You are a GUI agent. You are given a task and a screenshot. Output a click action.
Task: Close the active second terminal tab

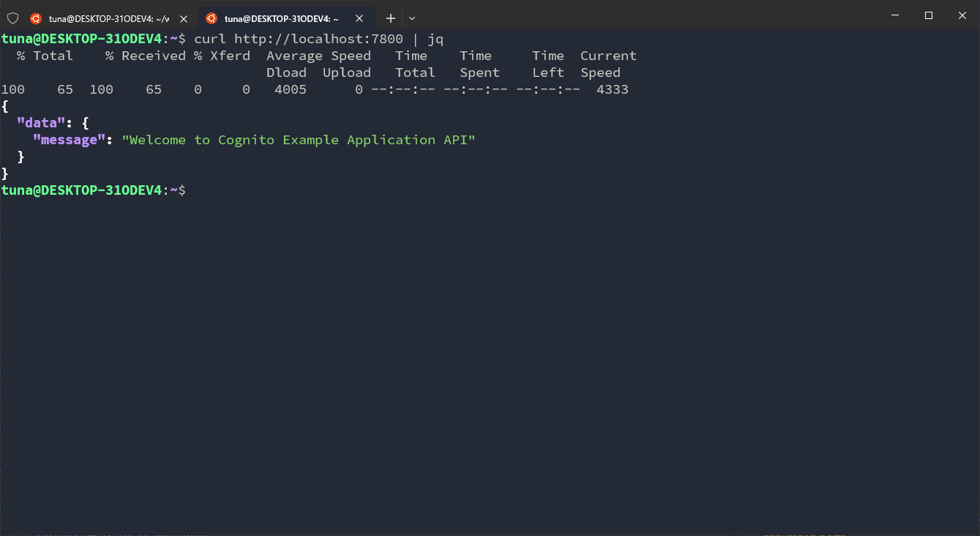[x=359, y=18]
